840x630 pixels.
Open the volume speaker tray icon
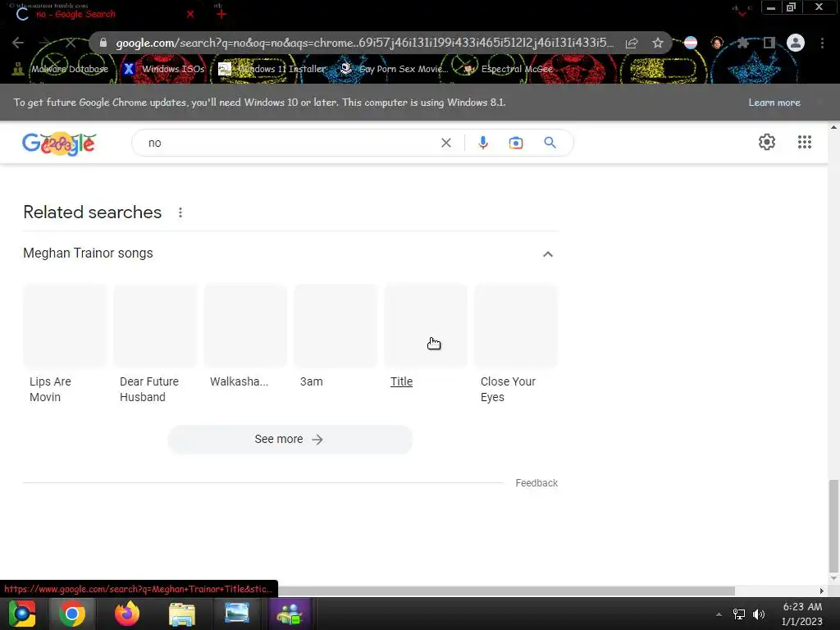pos(759,614)
